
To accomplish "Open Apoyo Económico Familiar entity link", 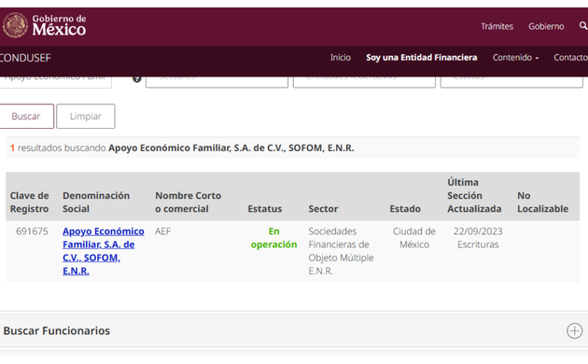I will point(103,251).
